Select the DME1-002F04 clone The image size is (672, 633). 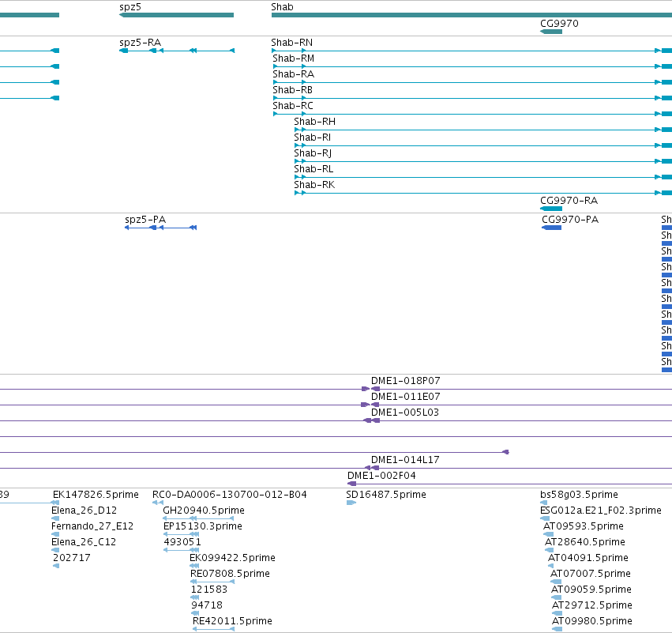(x=382, y=476)
